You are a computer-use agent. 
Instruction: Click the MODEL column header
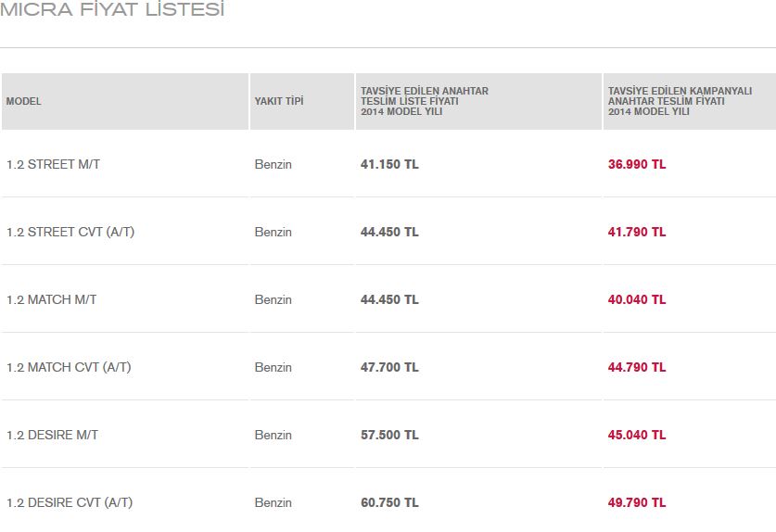(23, 101)
